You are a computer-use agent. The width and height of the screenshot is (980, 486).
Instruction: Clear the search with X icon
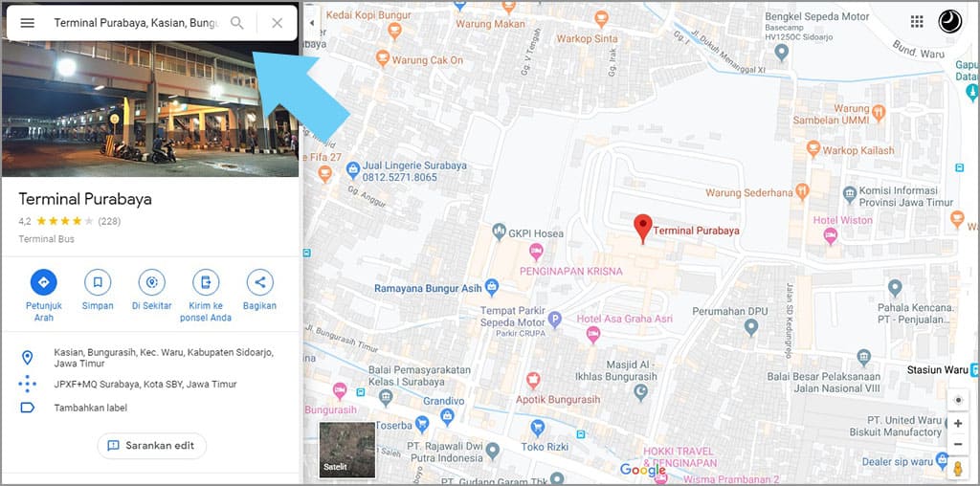click(277, 23)
